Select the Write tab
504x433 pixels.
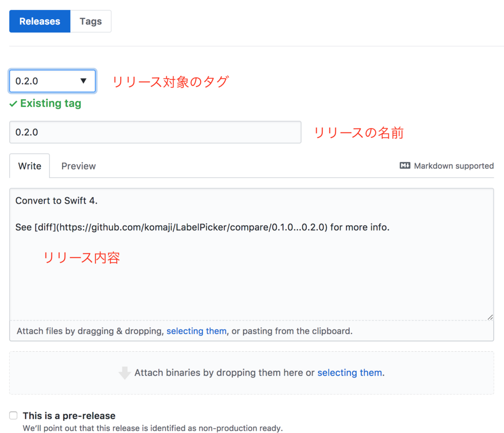(30, 166)
